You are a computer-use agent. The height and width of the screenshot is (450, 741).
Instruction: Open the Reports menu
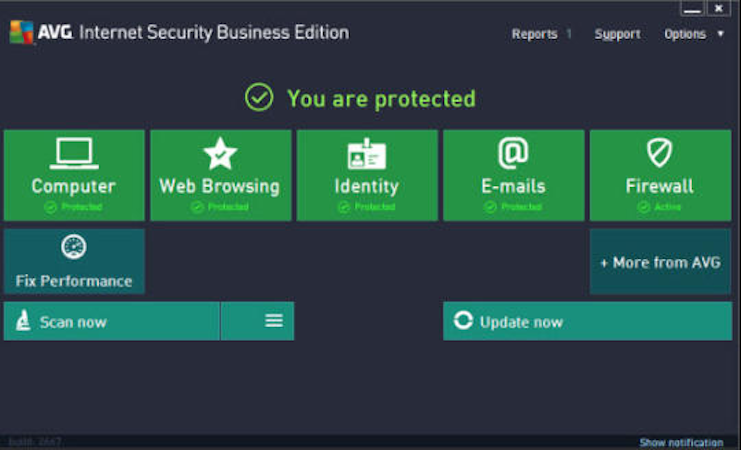pos(534,34)
